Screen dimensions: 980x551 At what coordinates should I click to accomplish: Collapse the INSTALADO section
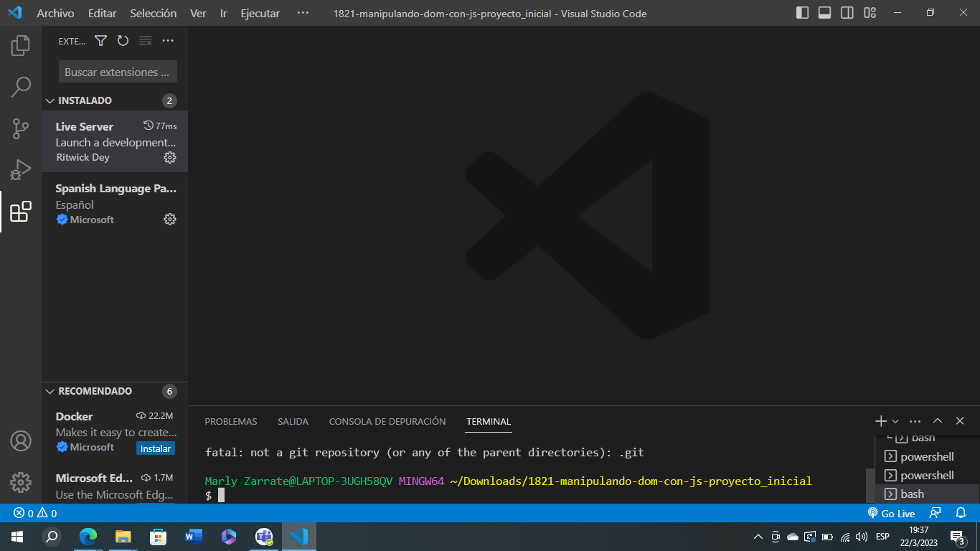50,100
